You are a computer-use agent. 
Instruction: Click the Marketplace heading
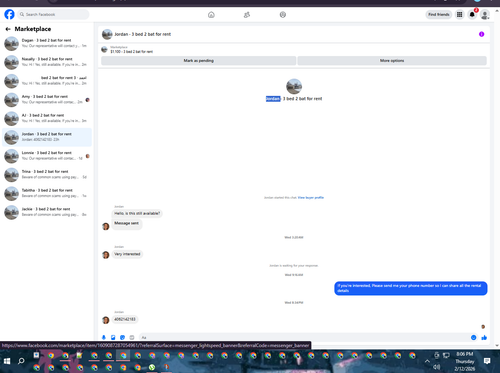(x=33, y=29)
